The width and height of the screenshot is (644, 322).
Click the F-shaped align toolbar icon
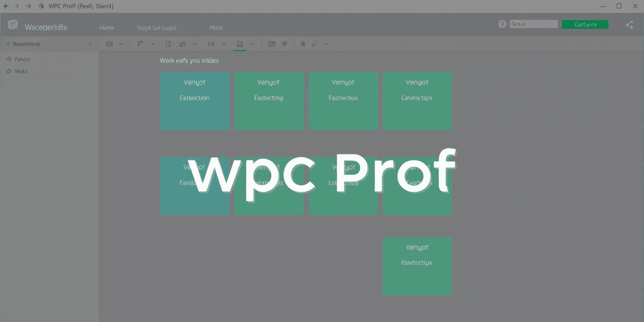[x=140, y=44]
